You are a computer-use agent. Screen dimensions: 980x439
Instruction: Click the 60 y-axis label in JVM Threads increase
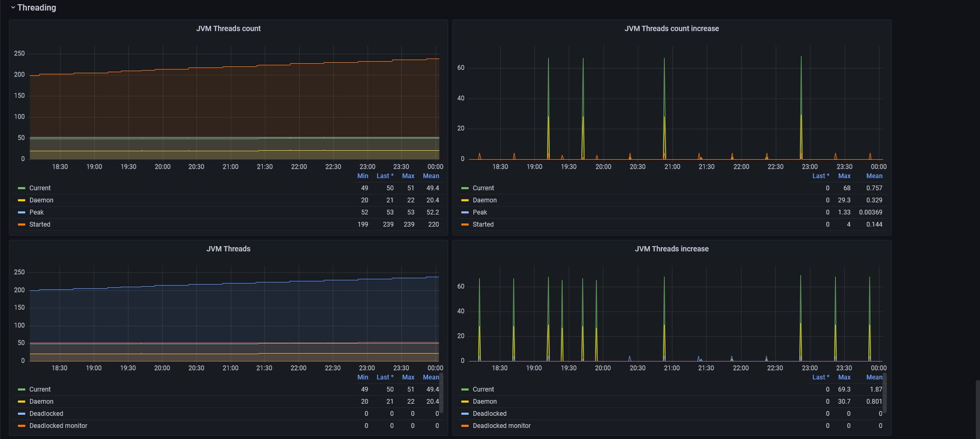(x=461, y=286)
